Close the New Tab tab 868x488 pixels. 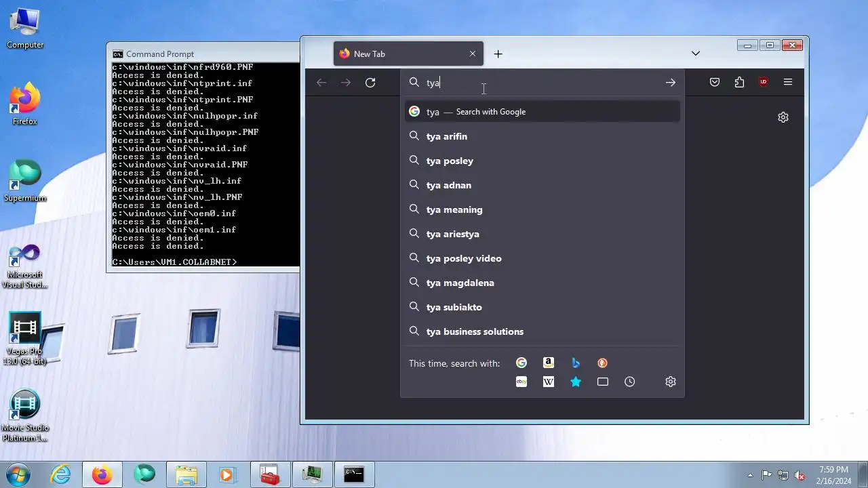(x=473, y=54)
